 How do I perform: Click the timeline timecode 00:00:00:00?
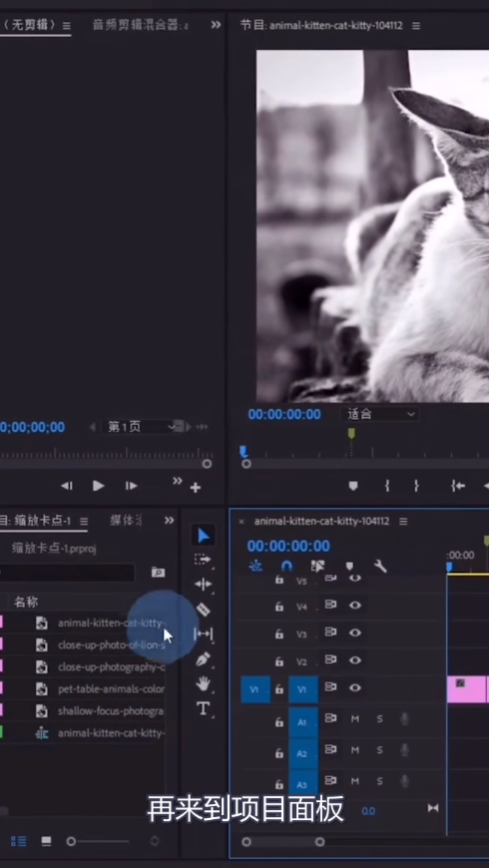tap(288, 546)
